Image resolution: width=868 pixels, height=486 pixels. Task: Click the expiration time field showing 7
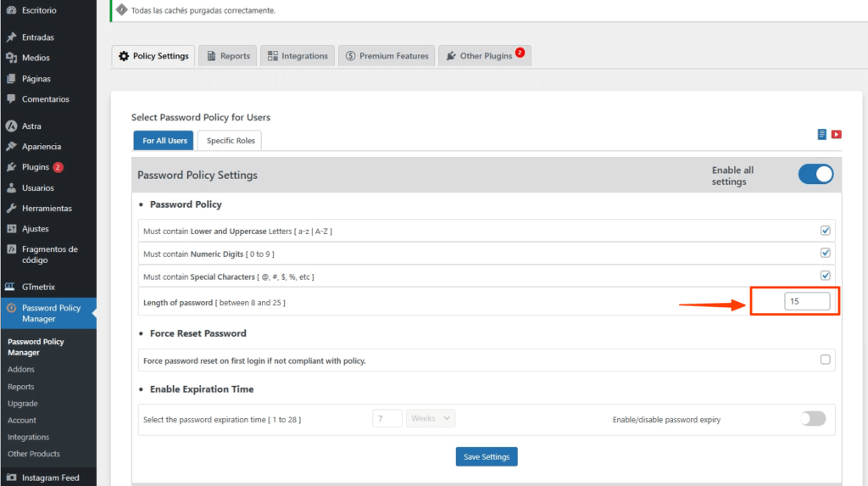tap(387, 418)
